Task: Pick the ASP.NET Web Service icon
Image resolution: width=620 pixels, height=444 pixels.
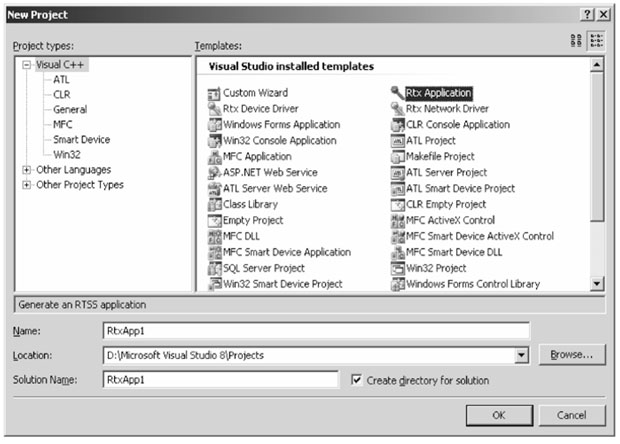Action: [x=214, y=173]
